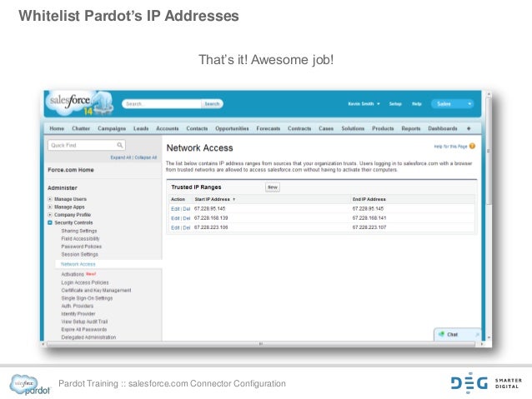Open Activations in sidebar

[x=73, y=274]
